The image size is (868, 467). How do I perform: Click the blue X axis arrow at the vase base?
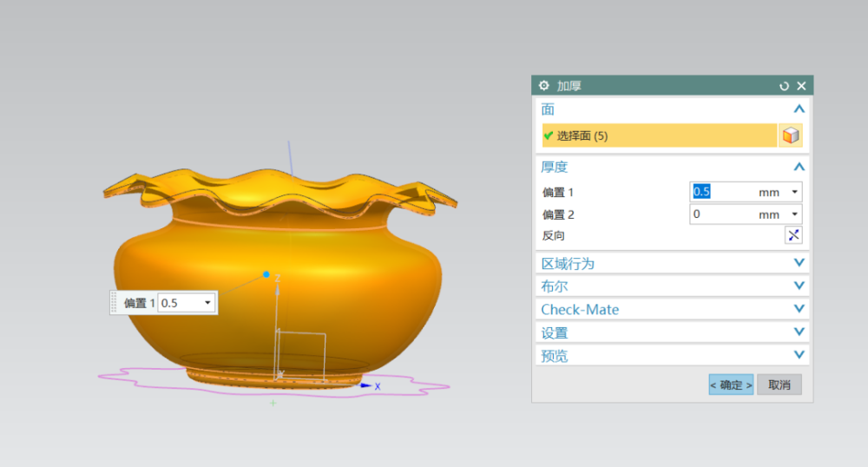[367, 385]
